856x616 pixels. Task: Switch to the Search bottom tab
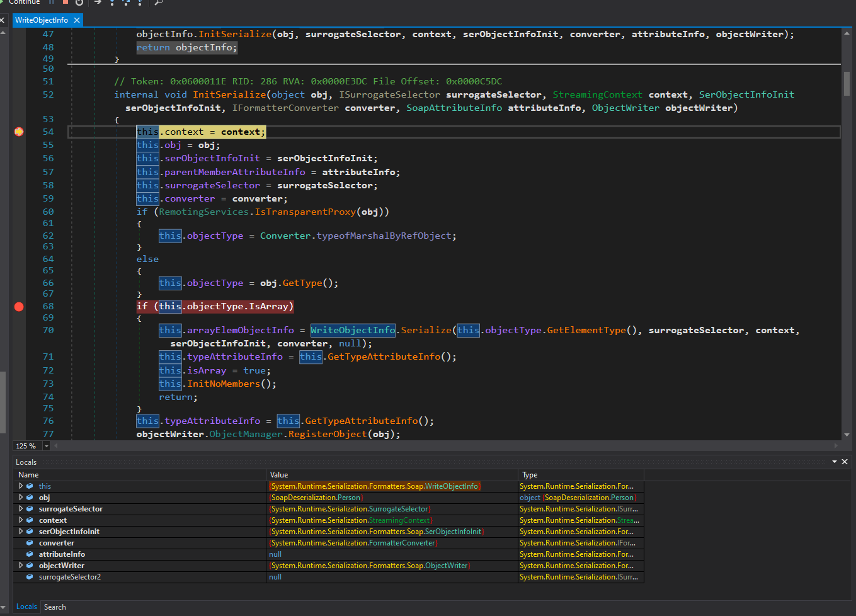click(55, 607)
